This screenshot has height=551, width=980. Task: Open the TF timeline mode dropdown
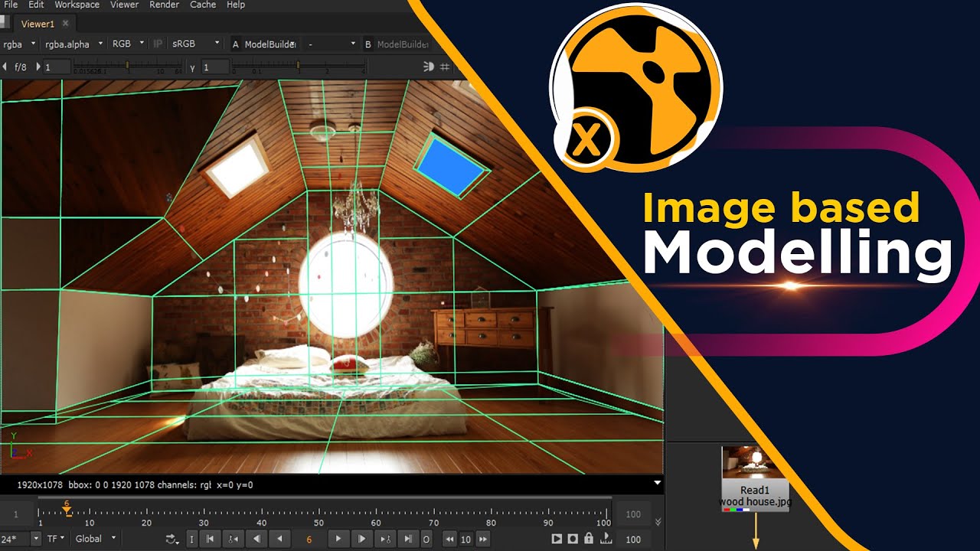56,539
